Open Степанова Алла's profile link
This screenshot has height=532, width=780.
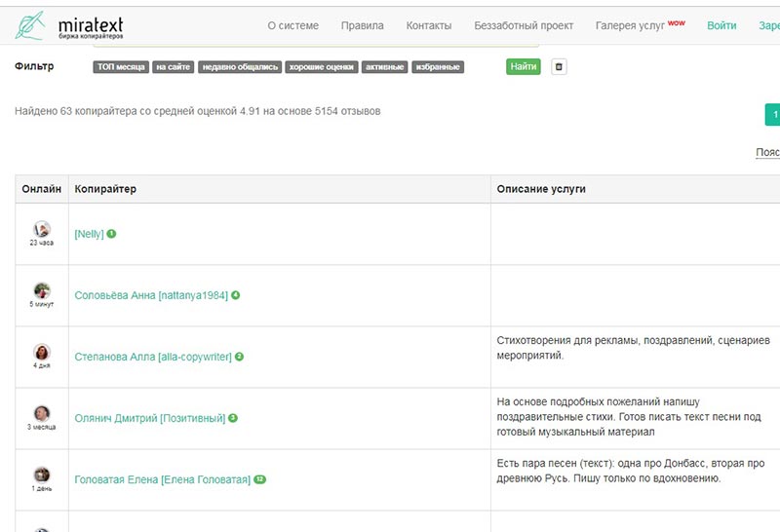point(153,357)
